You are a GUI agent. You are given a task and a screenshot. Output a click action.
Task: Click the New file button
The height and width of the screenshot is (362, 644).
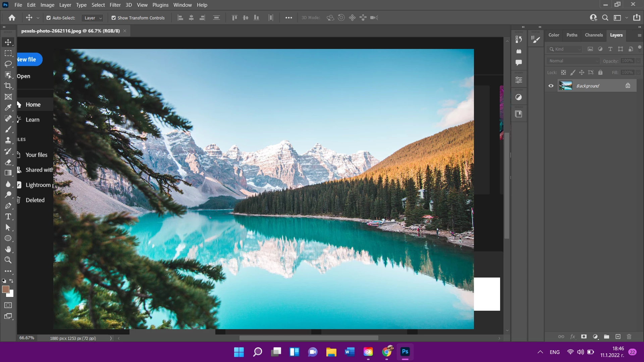[x=29, y=59]
